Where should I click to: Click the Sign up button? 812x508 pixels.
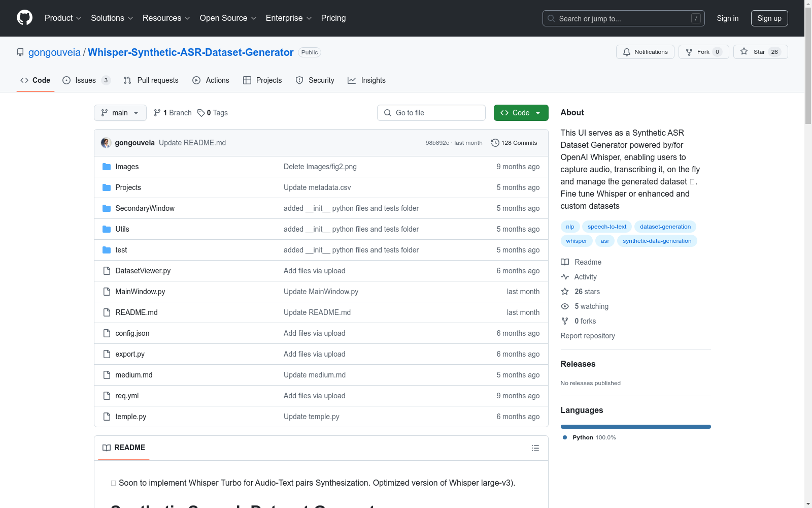tap(769, 18)
